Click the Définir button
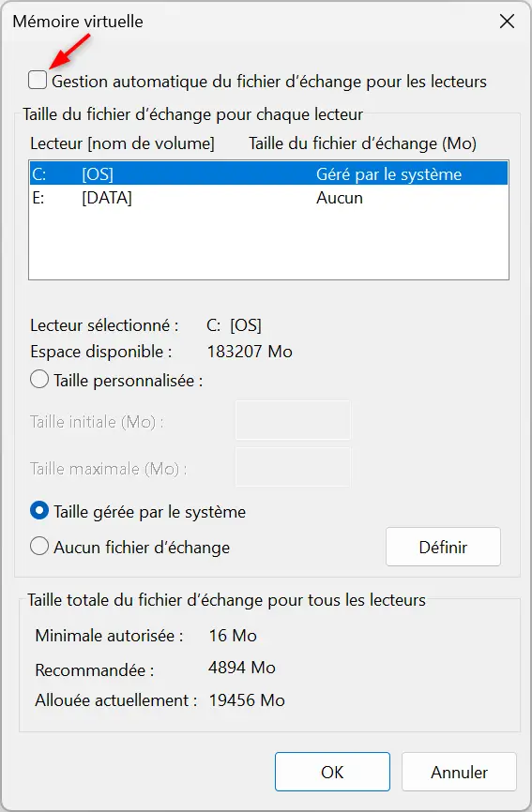532x812 pixels. [443, 547]
